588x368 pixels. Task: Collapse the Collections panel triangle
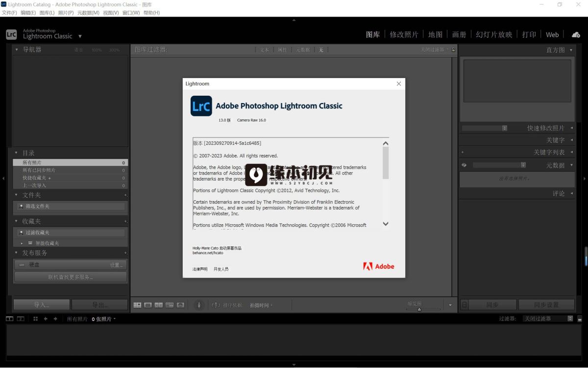tap(16, 222)
